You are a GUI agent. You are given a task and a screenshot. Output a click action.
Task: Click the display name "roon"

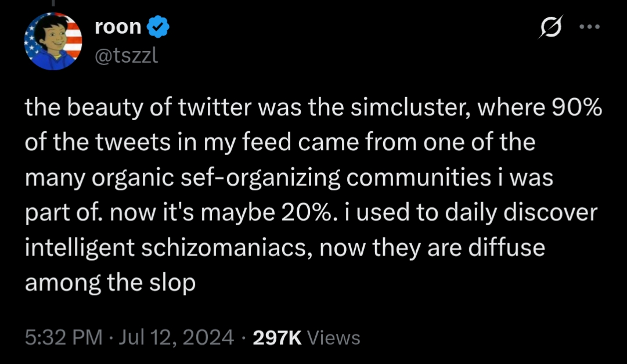point(117,27)
